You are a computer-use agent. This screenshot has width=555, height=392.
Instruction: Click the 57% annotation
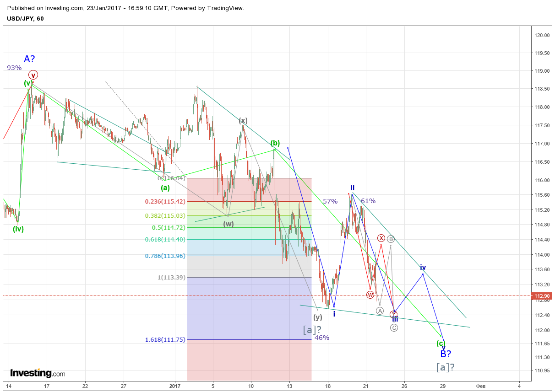330,201
